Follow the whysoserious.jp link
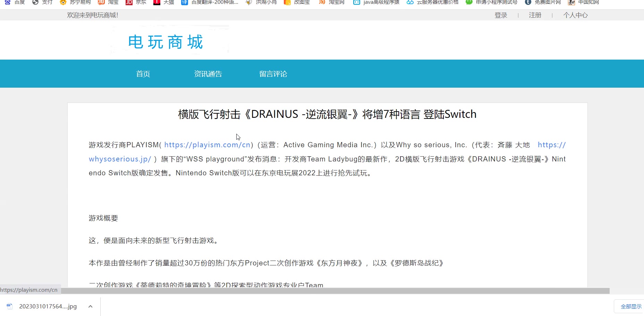 click(x=120, y=159)
